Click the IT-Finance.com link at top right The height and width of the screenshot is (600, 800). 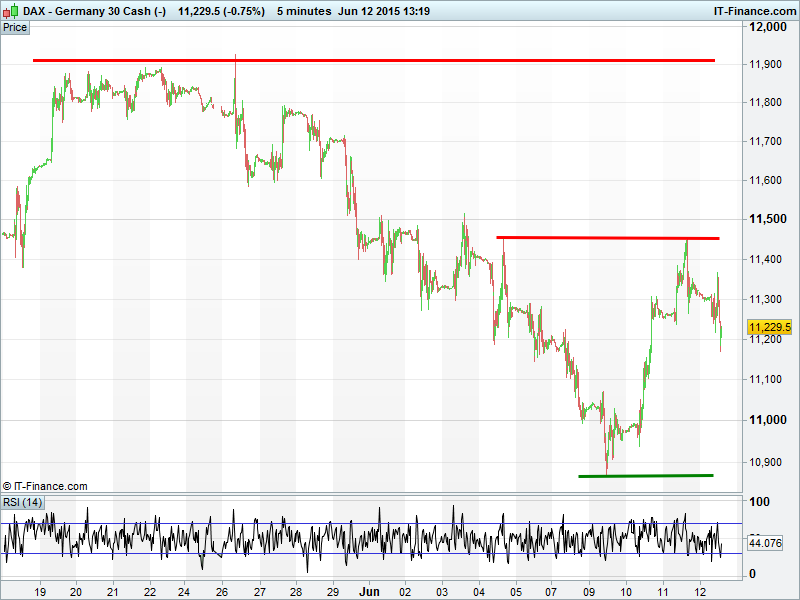click(756, 11)
